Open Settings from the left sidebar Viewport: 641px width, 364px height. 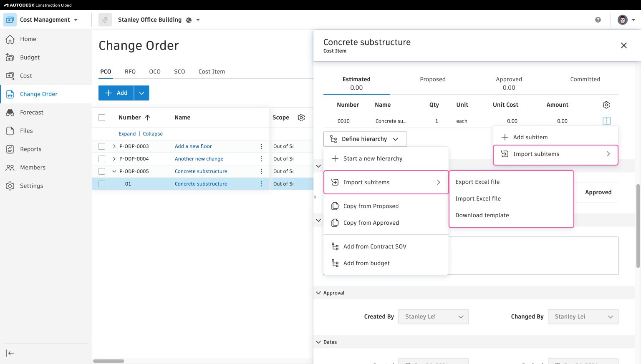[x=31, y=186]
